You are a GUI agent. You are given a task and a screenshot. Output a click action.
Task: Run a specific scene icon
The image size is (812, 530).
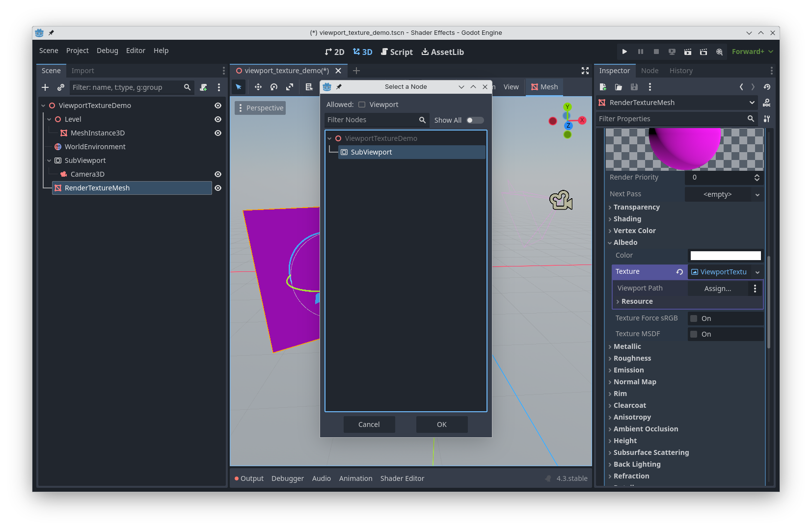point(704,52)
